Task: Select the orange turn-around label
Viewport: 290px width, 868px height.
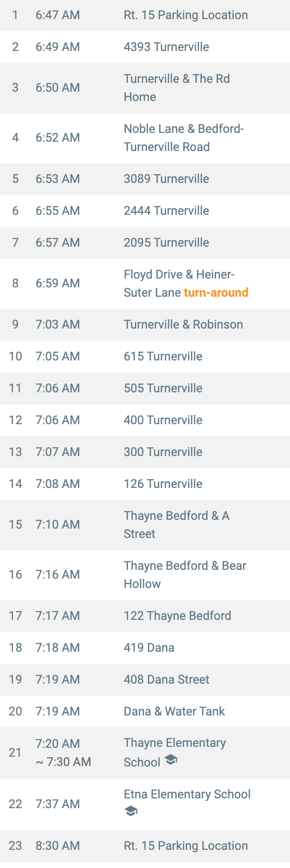Action: (x=216, y=293)
